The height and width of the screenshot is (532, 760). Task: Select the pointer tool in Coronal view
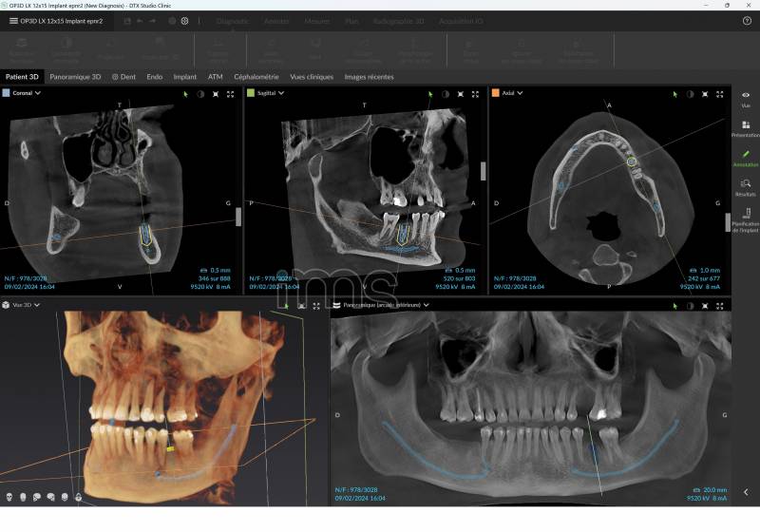pos(186,94)
